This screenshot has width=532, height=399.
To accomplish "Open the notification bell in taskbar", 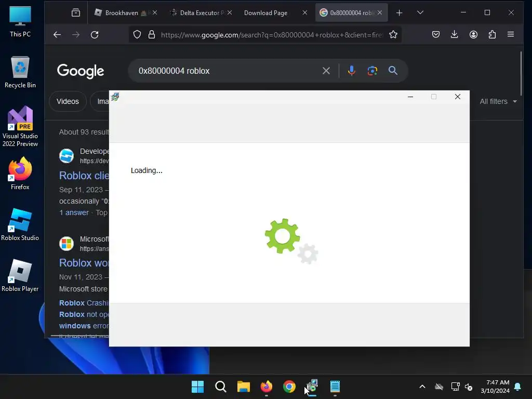I will (x=518, y=387).
